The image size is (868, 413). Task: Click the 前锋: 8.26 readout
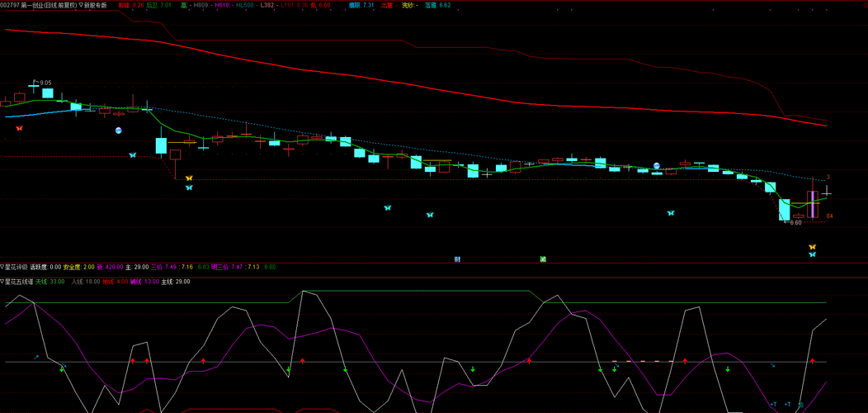click(132, 4)
